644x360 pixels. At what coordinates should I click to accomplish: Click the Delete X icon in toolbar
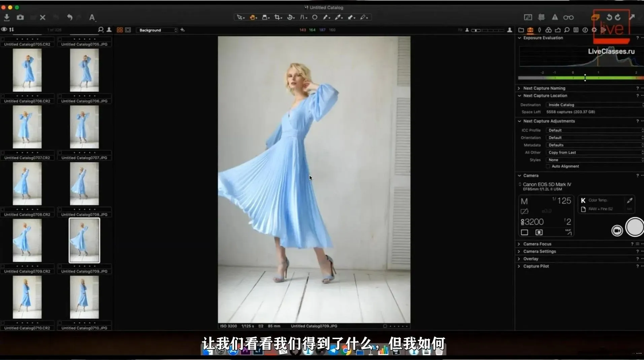click(42, 17)
